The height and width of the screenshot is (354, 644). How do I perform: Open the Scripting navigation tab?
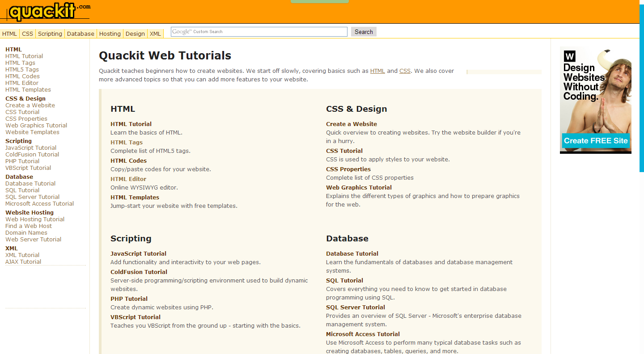point(50,34)
